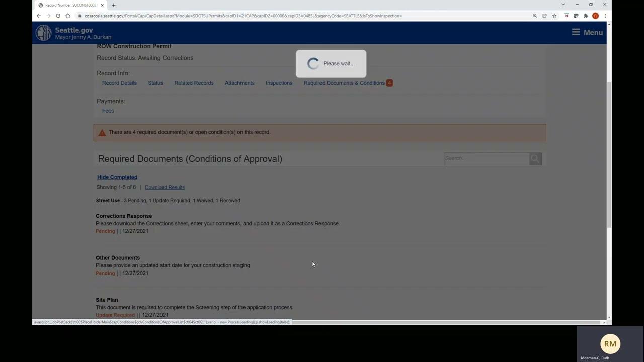Click Pending status under Other Documents
The image size is (644, 362).
click(105, 273)
